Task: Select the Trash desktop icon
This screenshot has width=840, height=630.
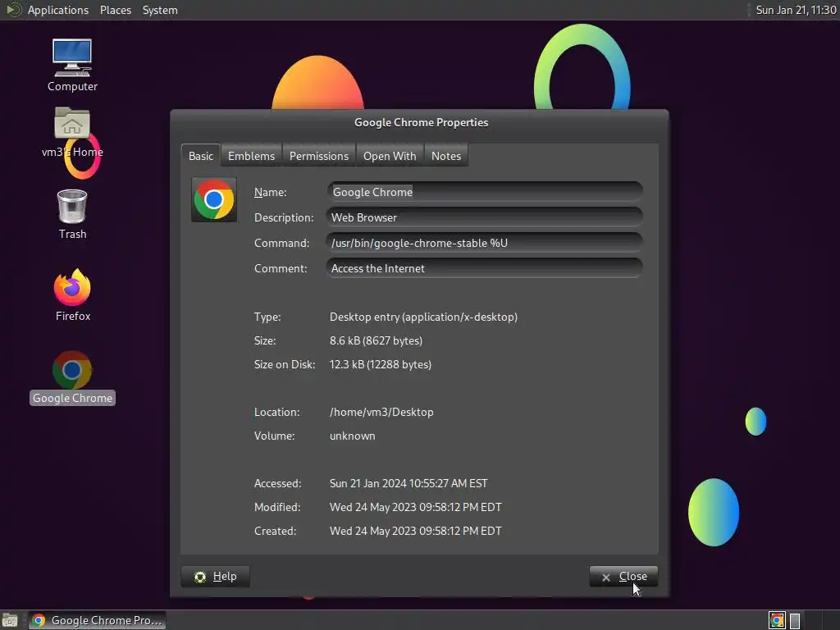Action: (72, 214)
